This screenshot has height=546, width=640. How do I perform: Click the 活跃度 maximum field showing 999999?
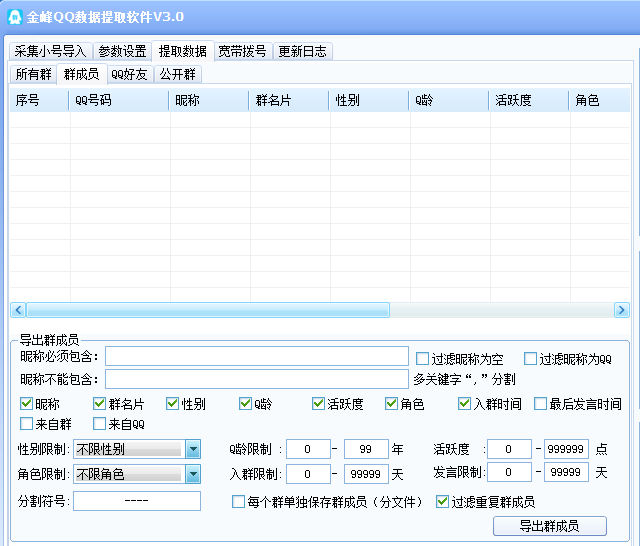point(566,449)
